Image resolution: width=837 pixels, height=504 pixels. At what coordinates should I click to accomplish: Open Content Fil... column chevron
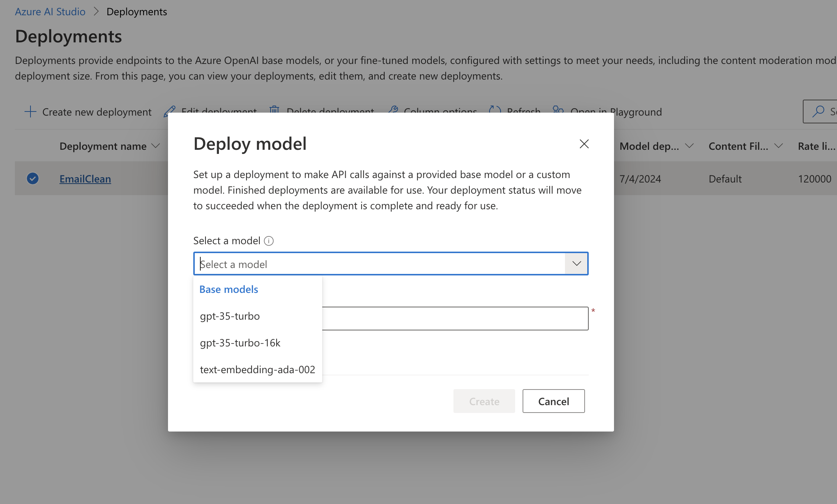[778, 146]
